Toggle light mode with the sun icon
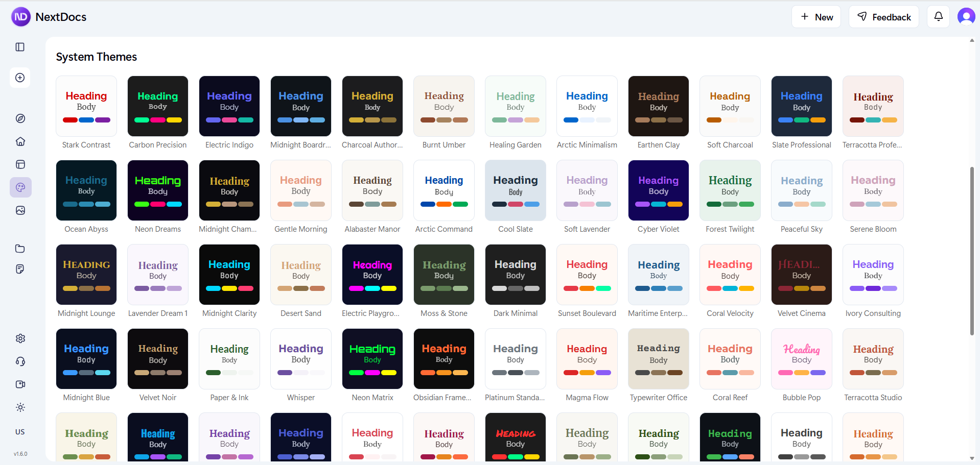Viewport: 980px width, 465px height. click(20, 407)
